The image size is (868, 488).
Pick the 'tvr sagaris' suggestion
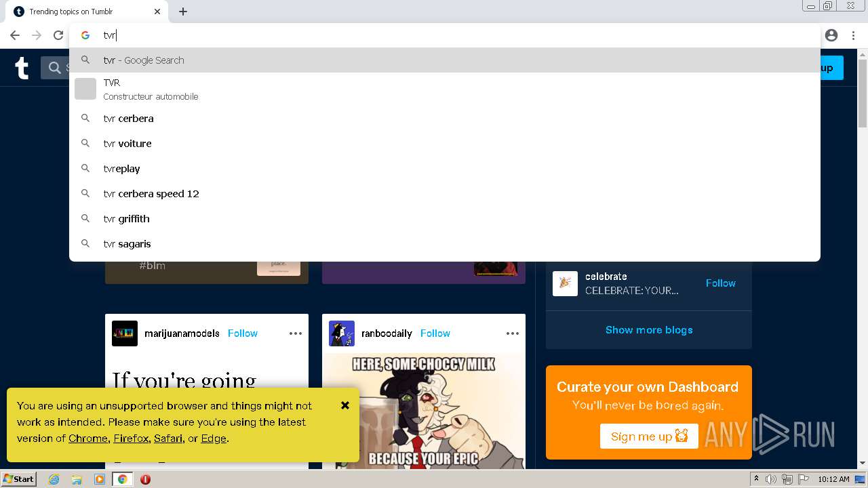pyautogui.click(x=445, y=243)
